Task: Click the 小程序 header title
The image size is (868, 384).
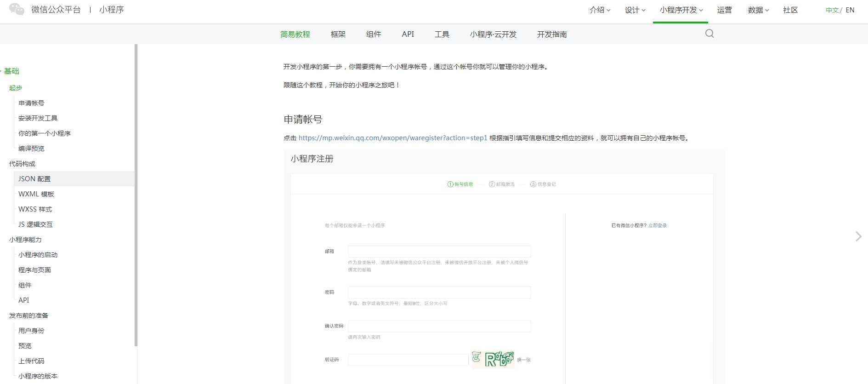Action: point(112,10)
